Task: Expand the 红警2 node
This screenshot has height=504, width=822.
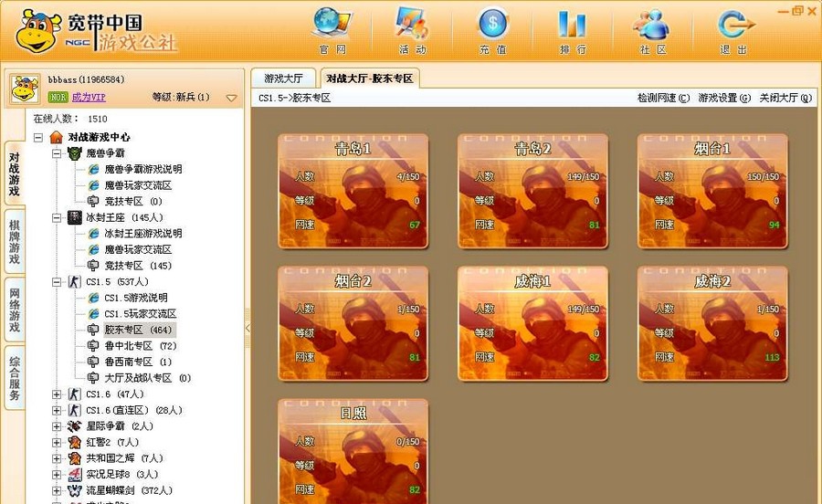Action: [57, 442]
